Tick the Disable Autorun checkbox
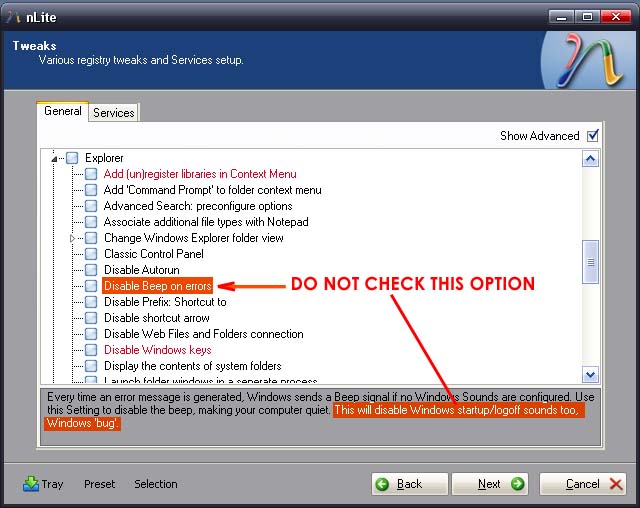Image resolution: width=640 pixels, height=508 pixels. (91, 270)
